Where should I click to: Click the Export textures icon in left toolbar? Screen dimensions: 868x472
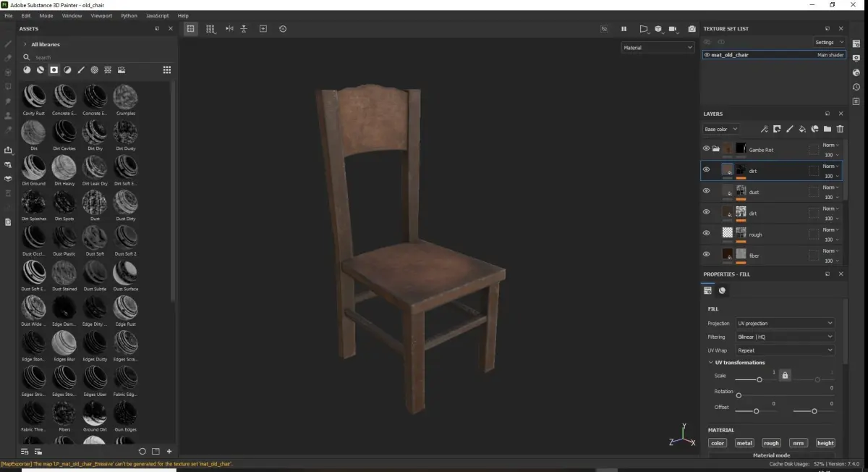tap(8, 151)
